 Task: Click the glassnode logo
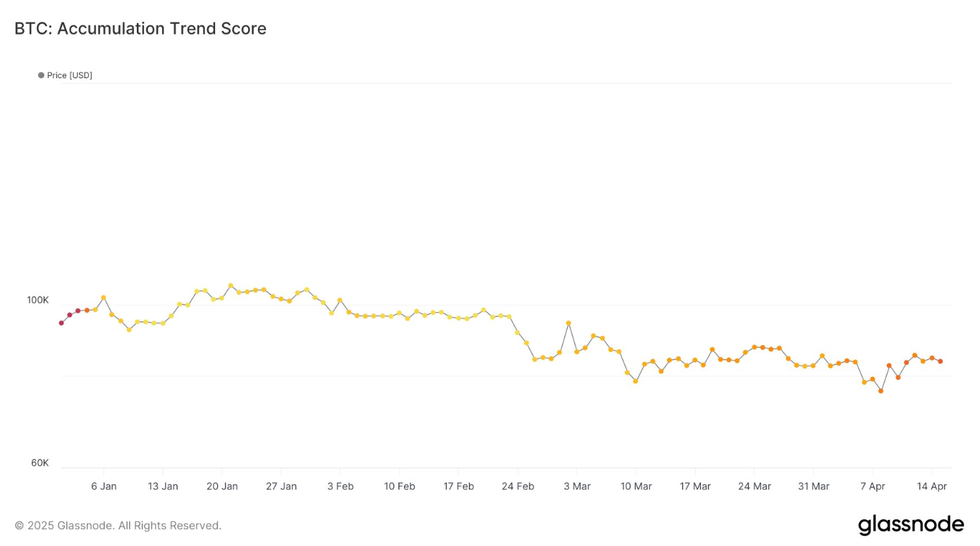[x=910, y=525]
